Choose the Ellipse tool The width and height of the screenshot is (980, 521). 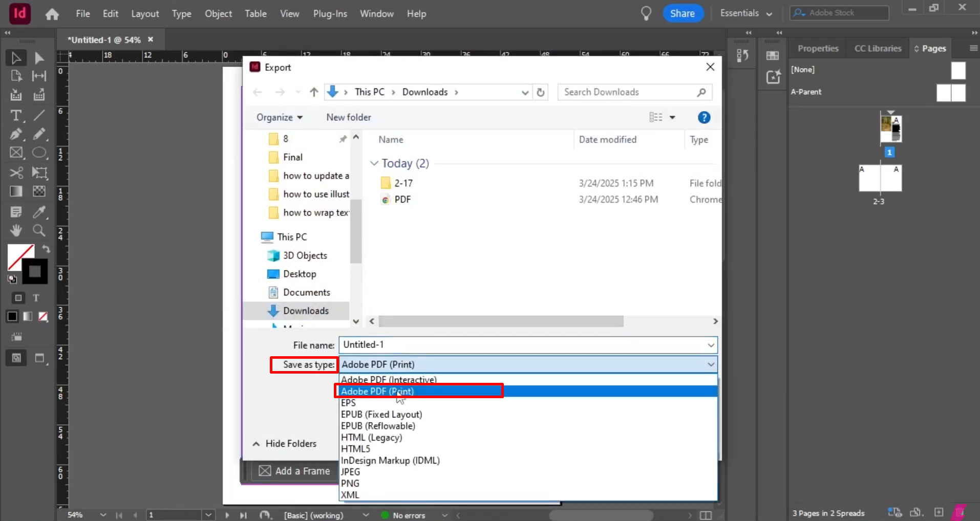39,153
